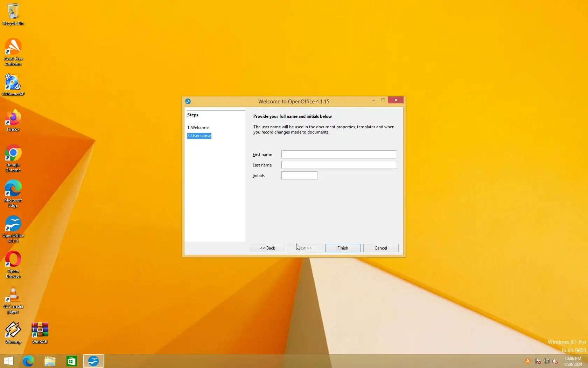Select the '1. Welcome' step
Image resolution: width=588 pixels, height=368 pixels.
[x=198, y=128]
